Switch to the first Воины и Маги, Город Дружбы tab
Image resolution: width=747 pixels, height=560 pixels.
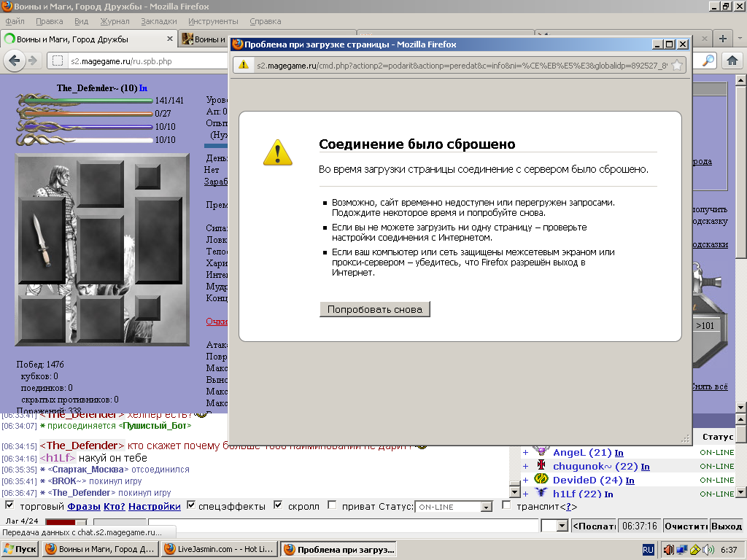[x=88, y=39]
